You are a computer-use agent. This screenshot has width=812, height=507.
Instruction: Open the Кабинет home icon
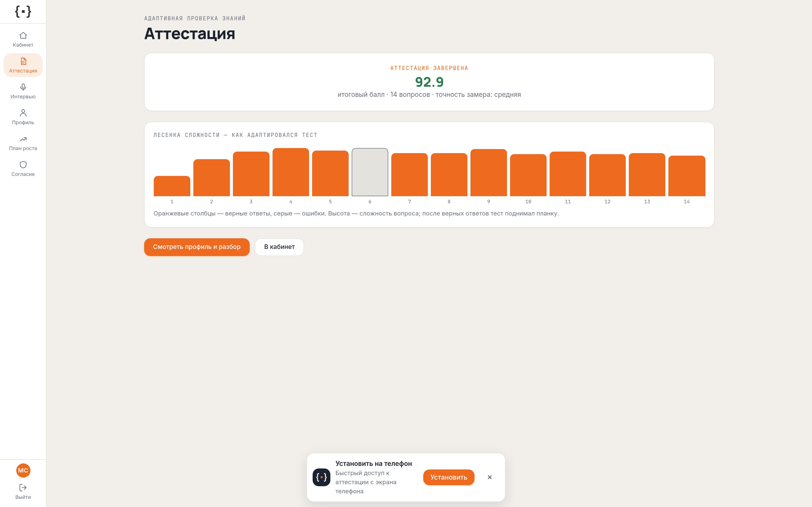(x=23, y=35)
